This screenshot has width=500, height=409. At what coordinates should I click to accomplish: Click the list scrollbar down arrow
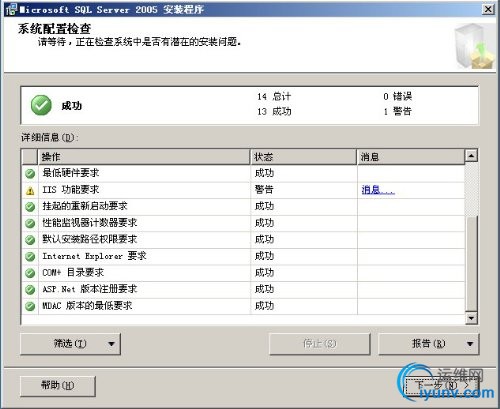[x=471, y=318]
